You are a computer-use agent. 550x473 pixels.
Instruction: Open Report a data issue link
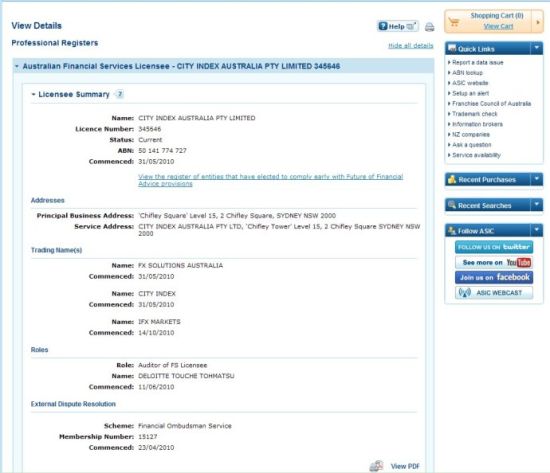477,62
